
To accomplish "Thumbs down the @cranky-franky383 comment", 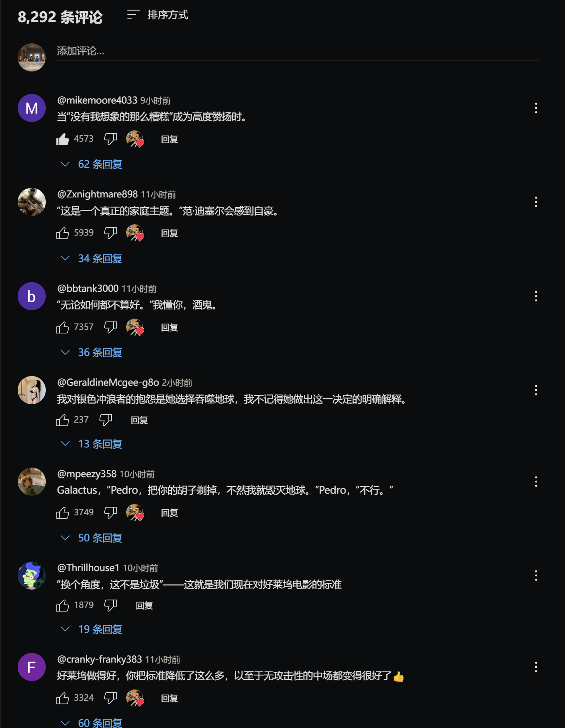I will tap(110, 698).
